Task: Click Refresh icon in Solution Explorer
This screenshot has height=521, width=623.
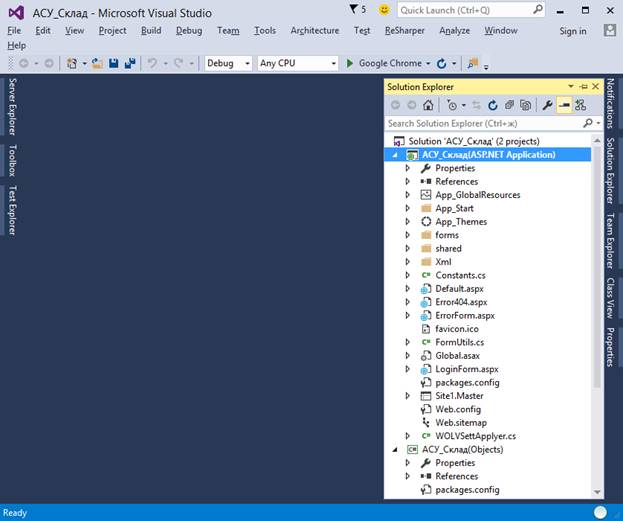Action: 493,105
